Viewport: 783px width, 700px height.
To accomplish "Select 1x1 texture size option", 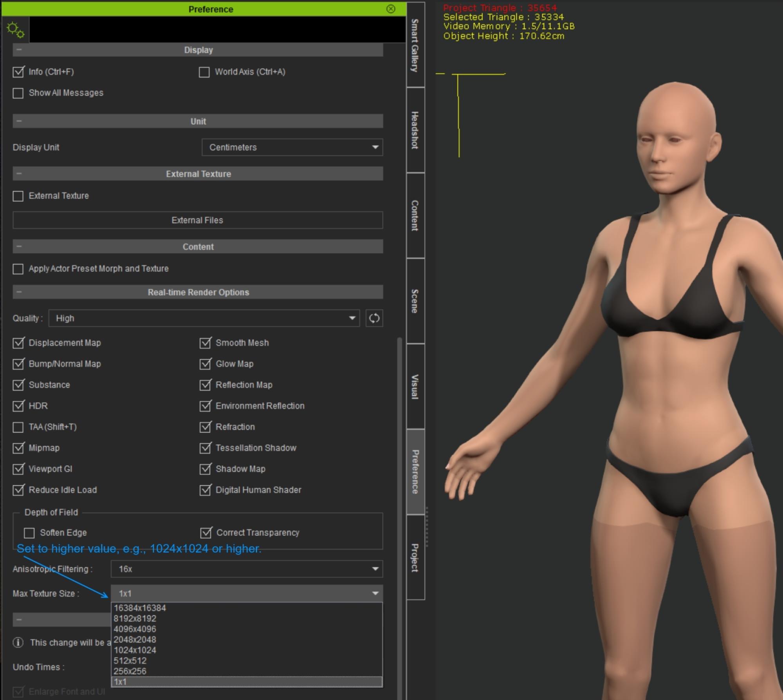I will pyautogui.click(x=247, y=682).
